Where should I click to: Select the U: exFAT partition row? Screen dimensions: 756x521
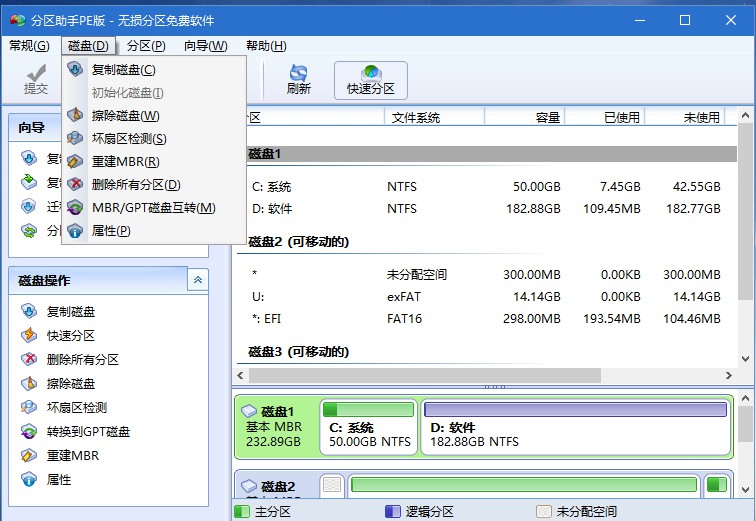point(487,297)
